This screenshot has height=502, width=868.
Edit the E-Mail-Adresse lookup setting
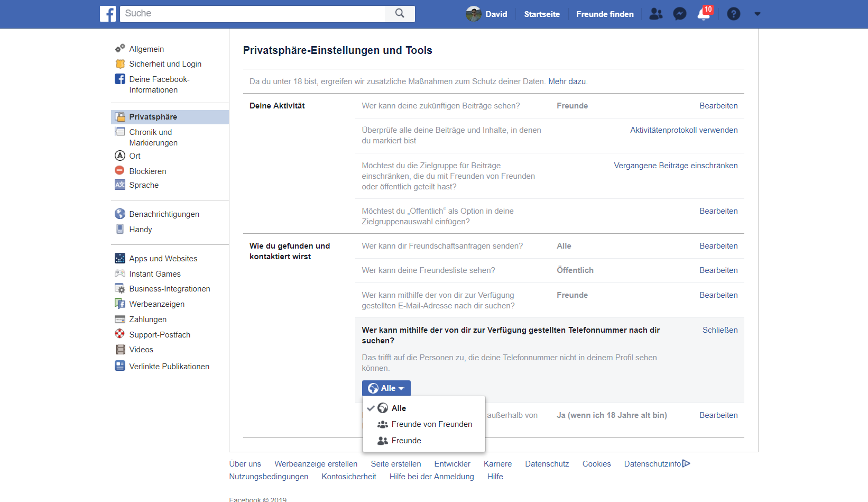pos(718,295)
